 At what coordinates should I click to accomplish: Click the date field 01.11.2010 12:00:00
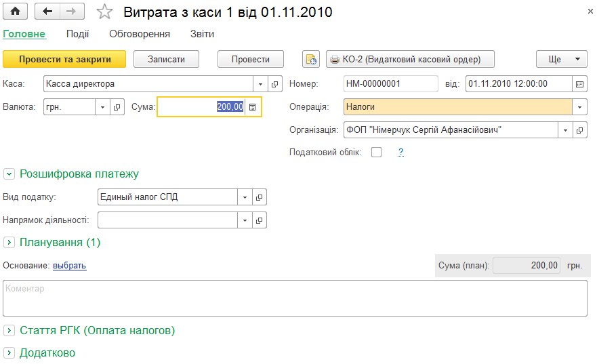(519, 84)
